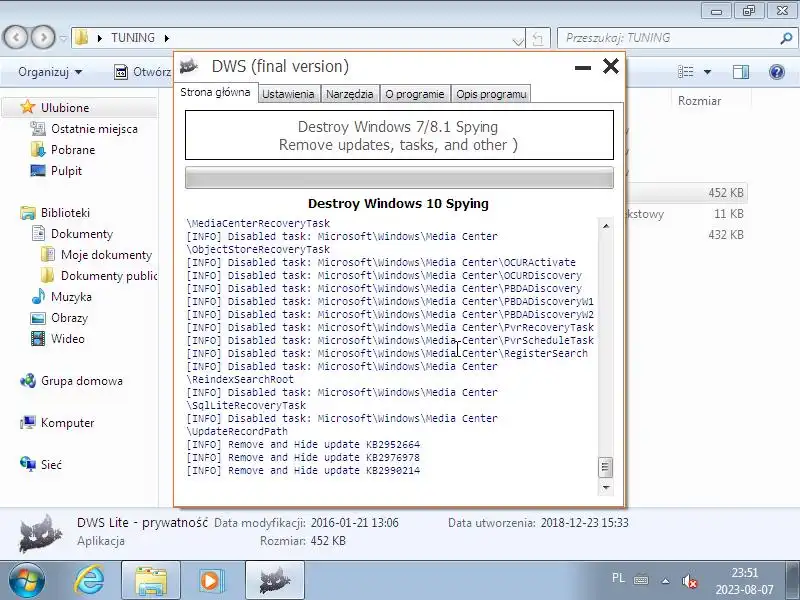Go back in Explorer
This screenshot has height=600, width=800.
coord(16,37)
